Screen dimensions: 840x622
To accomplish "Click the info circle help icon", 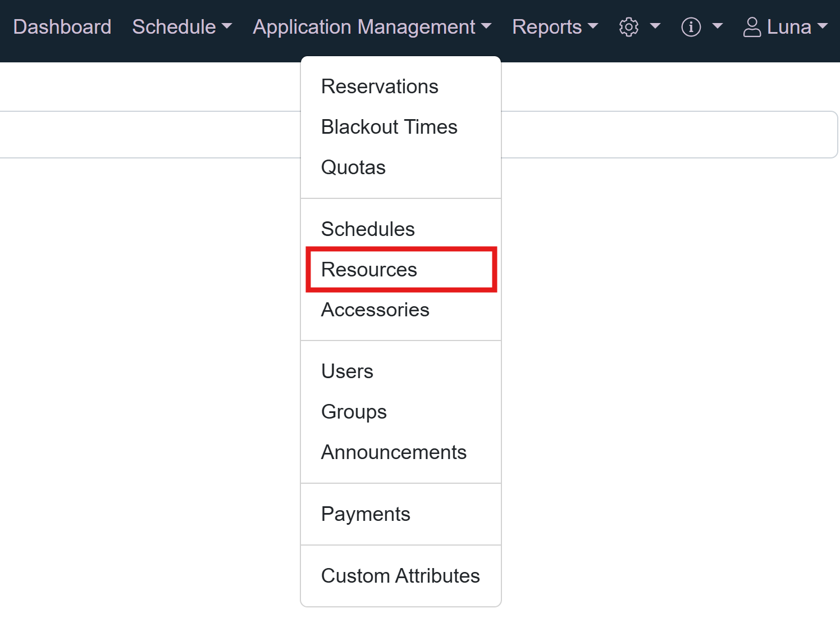I will click(x=691, y=27).
